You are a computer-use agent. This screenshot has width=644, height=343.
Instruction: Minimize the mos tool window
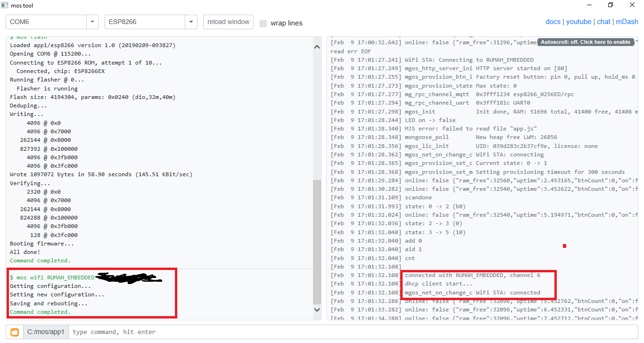pos(589,5)
